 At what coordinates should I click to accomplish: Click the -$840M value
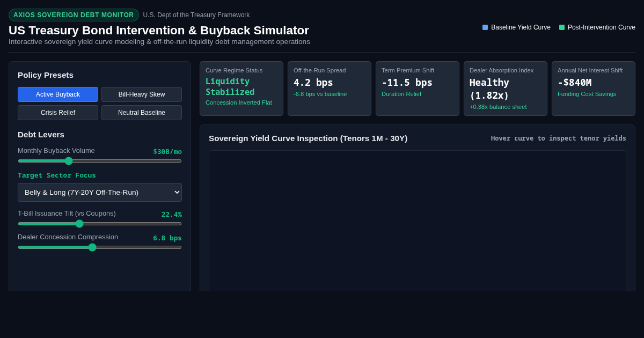(574, 83)
